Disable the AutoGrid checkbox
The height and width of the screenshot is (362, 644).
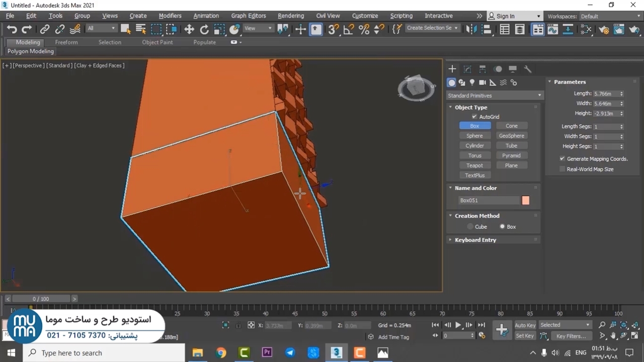[474, 117]
